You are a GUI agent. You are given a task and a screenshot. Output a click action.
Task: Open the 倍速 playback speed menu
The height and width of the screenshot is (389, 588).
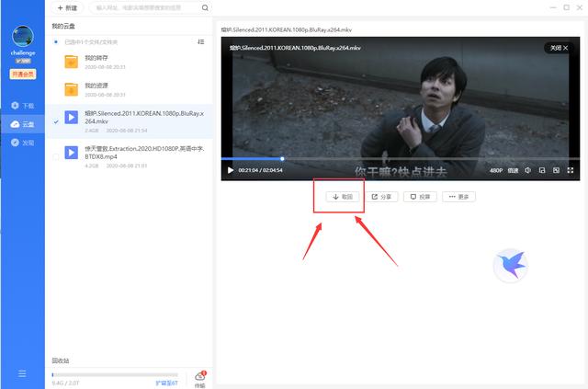click(513, 170)
